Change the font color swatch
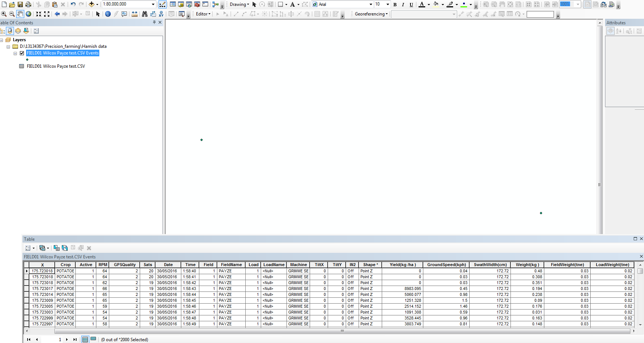 pos(422,4)
